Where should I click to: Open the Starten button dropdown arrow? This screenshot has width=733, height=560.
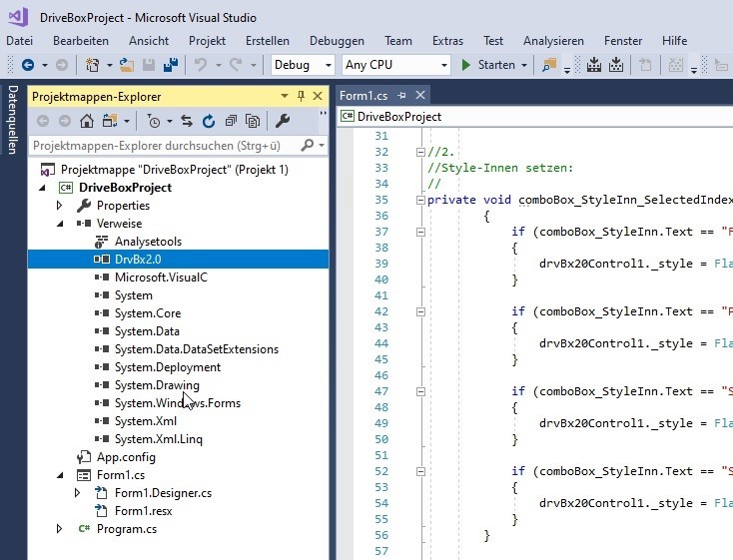pyautogui.click(x=524, y=66)
